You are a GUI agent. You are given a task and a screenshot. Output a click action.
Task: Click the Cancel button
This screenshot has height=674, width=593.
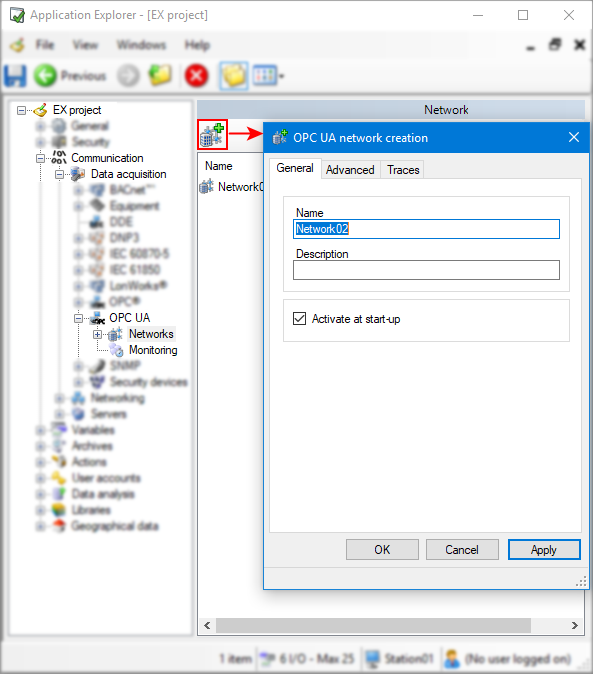[x=462, y=550]
